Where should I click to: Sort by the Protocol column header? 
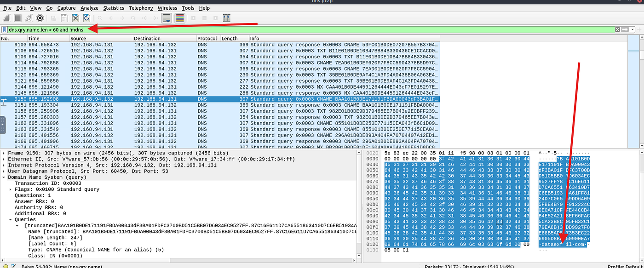pos(208,39)
